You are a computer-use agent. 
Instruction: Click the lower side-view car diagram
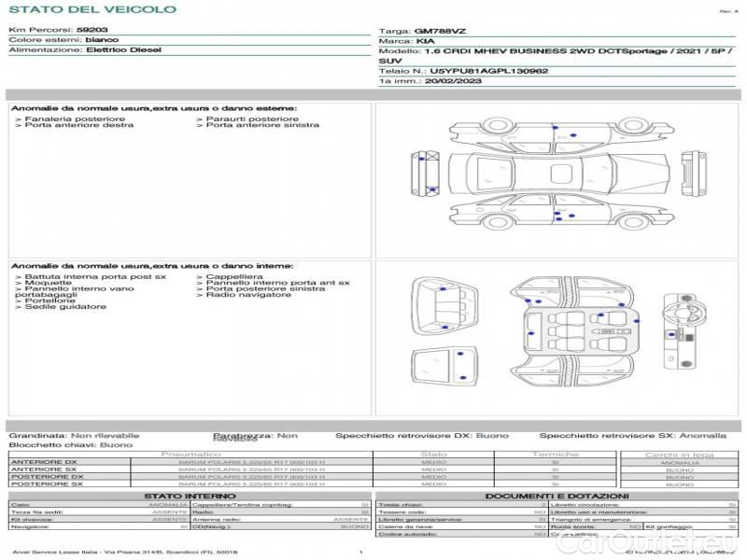coord(560,213)
